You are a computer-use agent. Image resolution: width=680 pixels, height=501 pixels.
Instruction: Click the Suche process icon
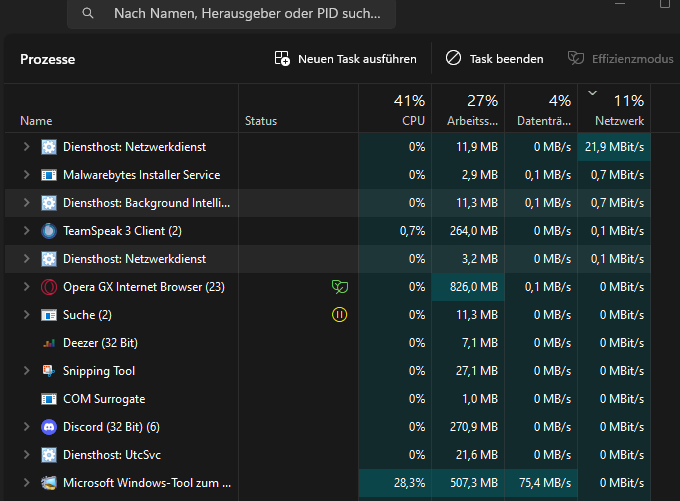pyautogui.click(x=49, y=315)
